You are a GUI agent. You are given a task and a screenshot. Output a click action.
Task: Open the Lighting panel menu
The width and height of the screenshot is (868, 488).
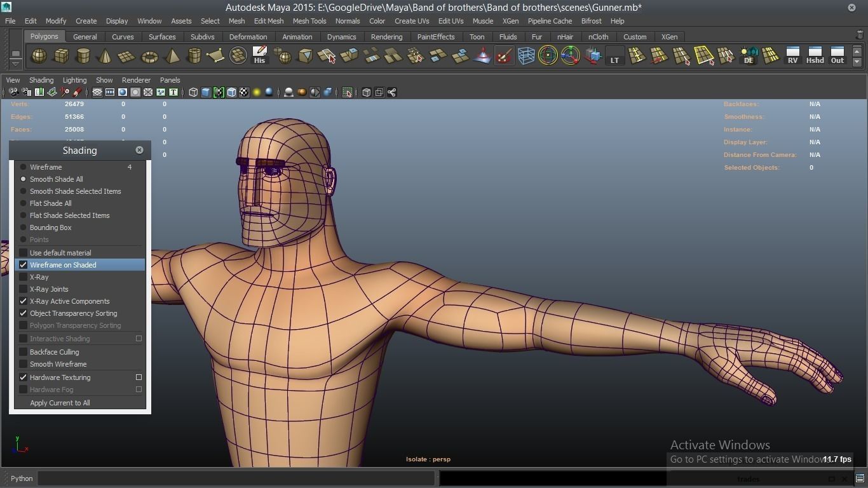pyautogui.click(x=74, y=80)
